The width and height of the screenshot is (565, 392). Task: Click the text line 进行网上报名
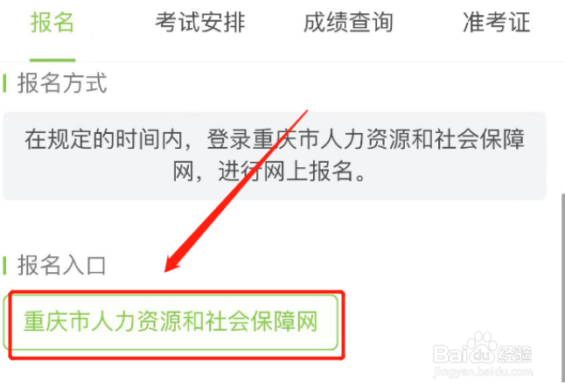[287, 171]
